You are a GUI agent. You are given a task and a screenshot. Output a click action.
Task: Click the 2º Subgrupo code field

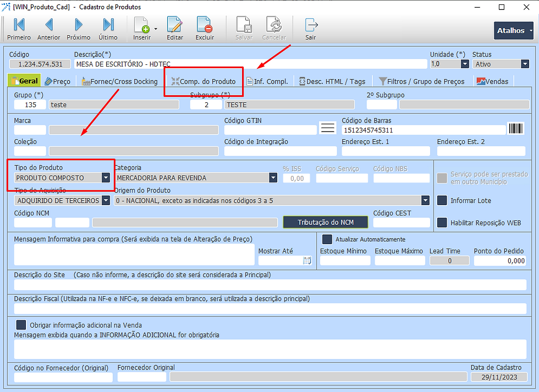(x=382, y=104)
